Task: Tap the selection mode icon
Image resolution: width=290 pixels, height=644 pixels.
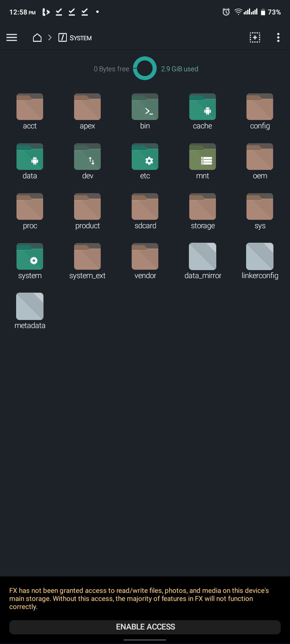Action: click(x=255, y=37)
